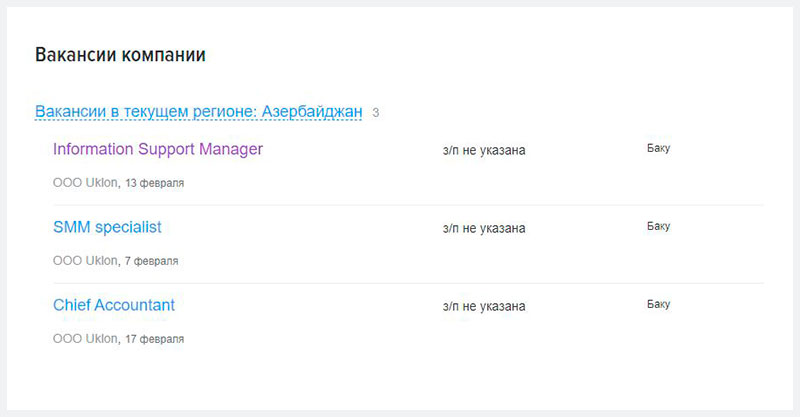Select Баку in the SMM specialist row
The image size is (800, 417).
pyautogui.click(x=659, y=227)
